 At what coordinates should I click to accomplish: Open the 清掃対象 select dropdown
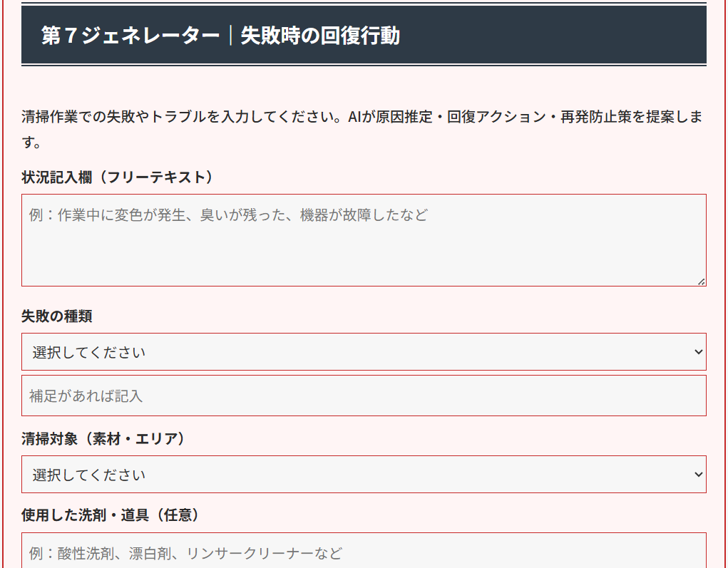[364, 475]
